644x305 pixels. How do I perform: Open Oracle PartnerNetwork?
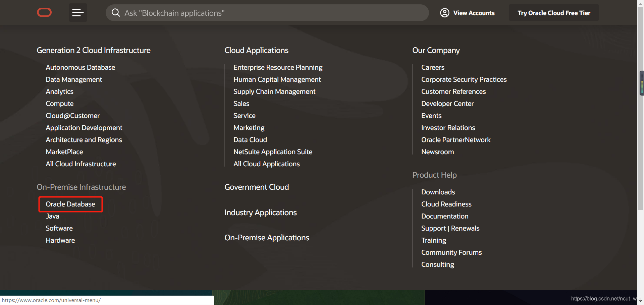[456, 140]
